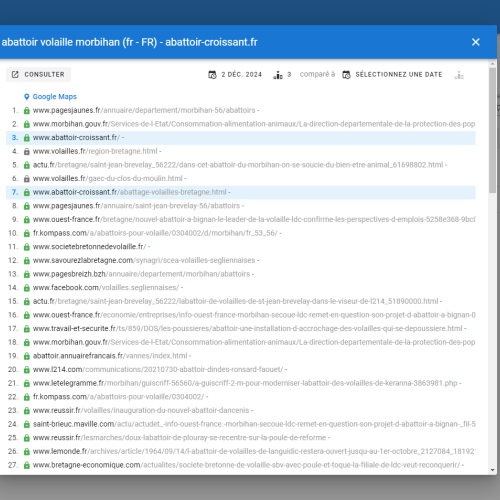
Task: Click green padlock on lemonde.fr result 26
Action: [x=27, y=452]
